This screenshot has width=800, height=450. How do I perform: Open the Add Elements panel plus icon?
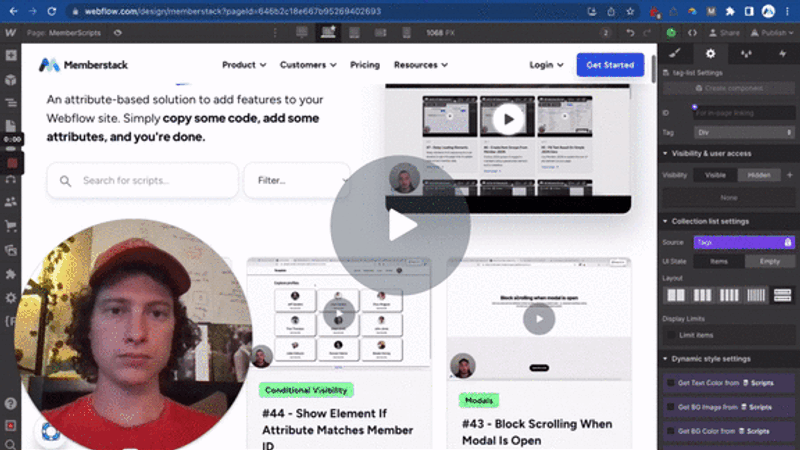11,55
